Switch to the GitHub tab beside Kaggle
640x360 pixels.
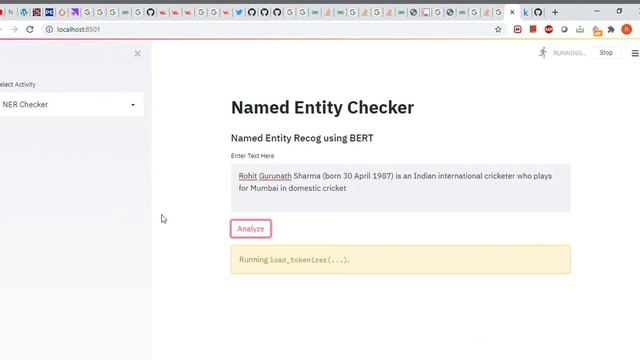(538, 12)
